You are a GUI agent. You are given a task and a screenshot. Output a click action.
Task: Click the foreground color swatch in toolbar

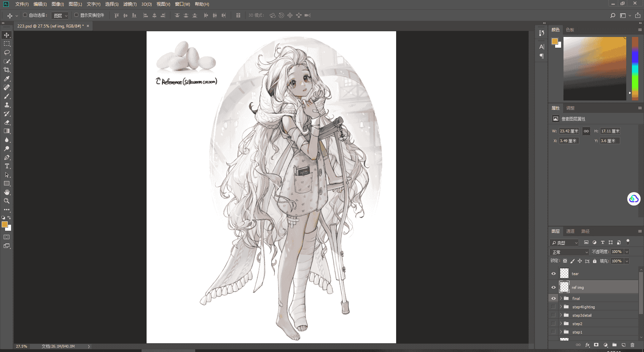(x=4, y=224)
